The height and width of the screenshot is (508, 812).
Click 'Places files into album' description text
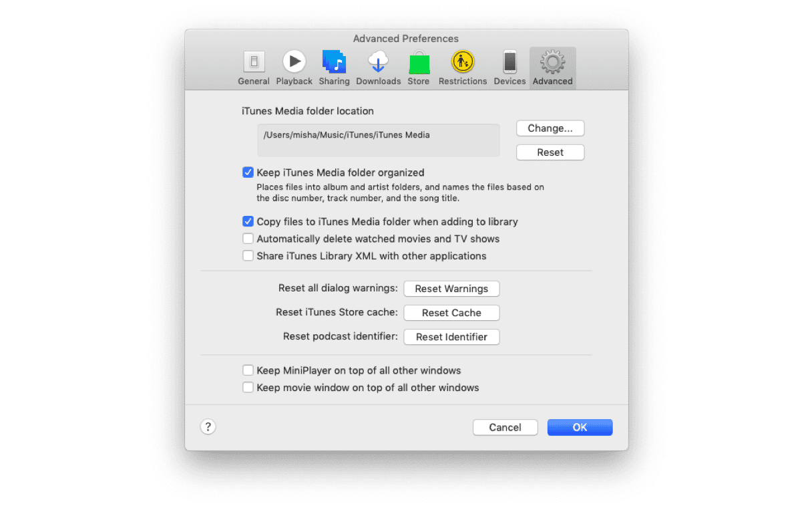click(400, 193)
